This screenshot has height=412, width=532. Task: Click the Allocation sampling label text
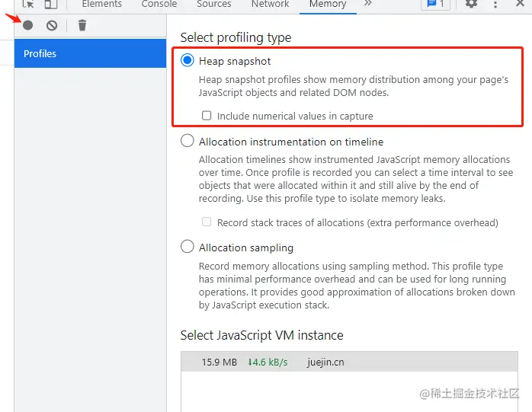[x=246, y=248]
